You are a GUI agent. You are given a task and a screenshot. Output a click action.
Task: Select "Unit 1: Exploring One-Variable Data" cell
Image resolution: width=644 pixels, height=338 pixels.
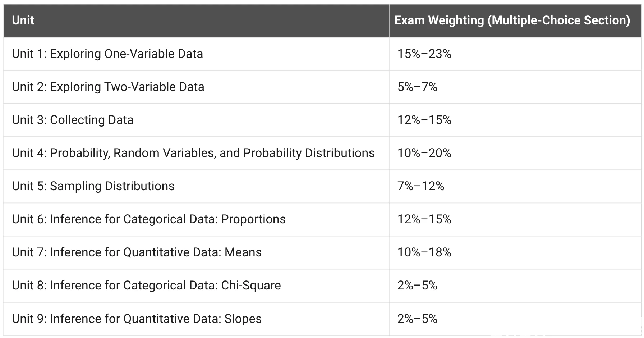(x=107, y=54)
